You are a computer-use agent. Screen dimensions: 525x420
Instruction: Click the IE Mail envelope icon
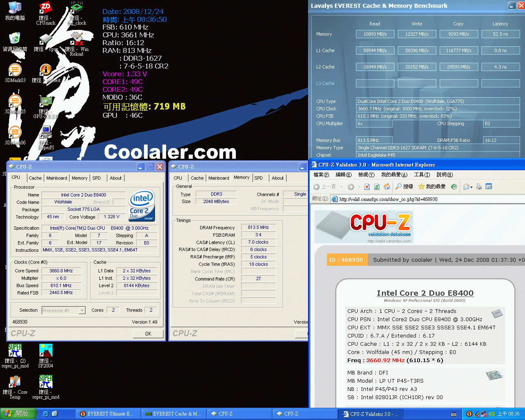tap(466, 187)
